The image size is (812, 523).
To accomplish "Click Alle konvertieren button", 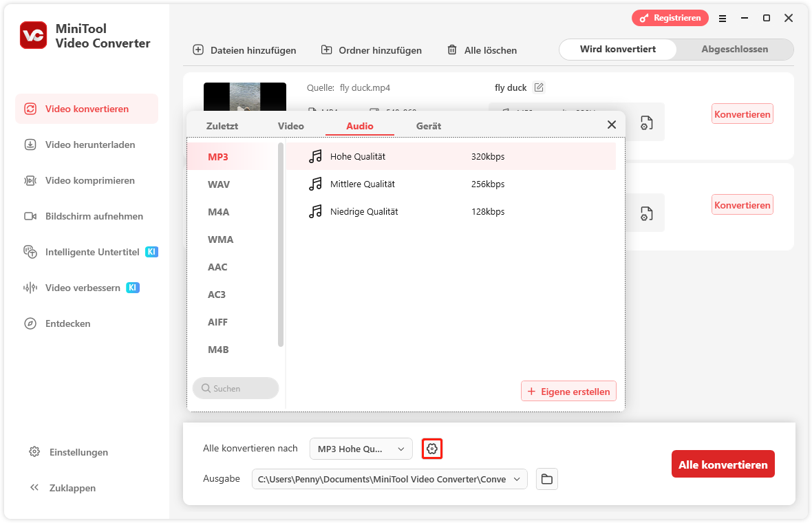I will click(723, 464).
